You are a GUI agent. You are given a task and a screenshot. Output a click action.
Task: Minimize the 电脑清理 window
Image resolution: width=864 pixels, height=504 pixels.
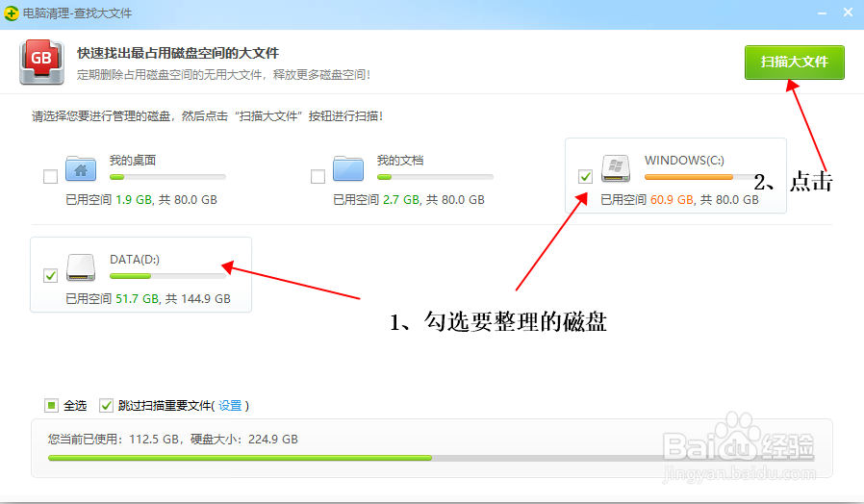point(822,13)
